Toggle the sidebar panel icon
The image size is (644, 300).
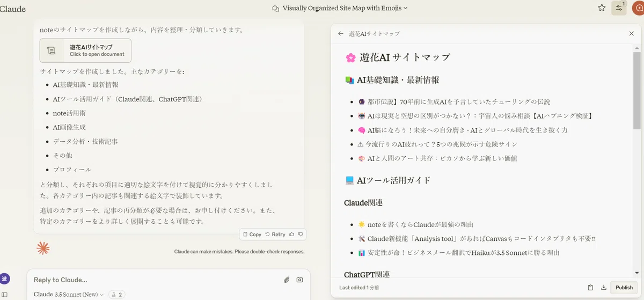pyautogui.click(x=4, y=294)
